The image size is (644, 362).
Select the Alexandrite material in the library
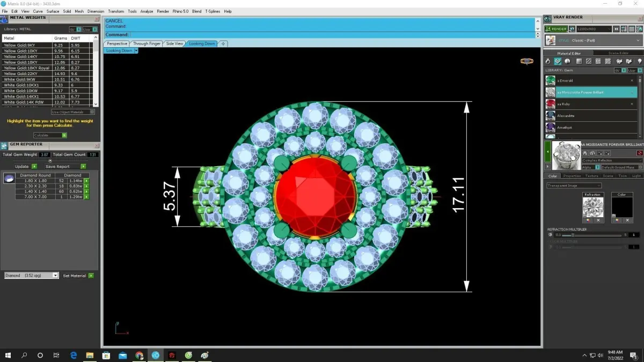click(x=590, y=115)
